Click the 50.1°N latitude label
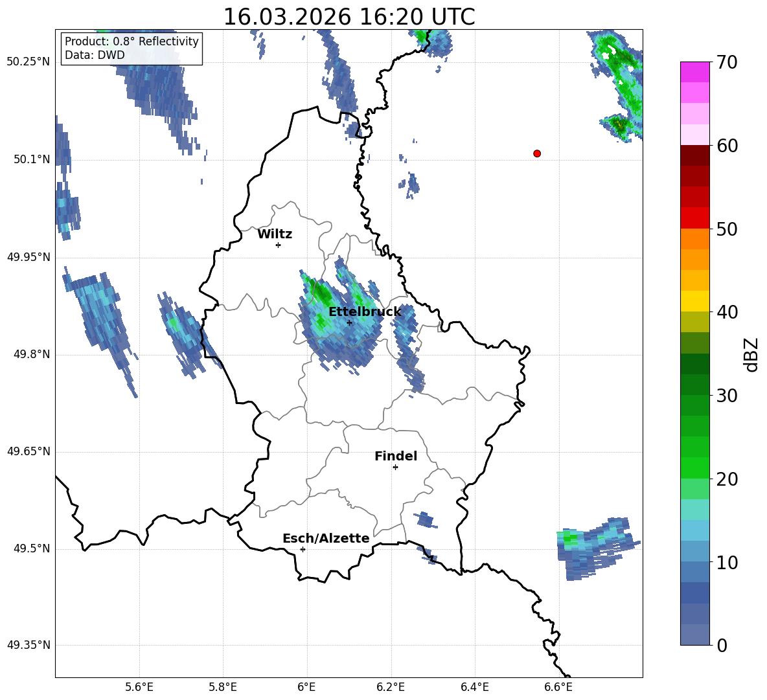The image size is (767, 700). tap(31, 159)
